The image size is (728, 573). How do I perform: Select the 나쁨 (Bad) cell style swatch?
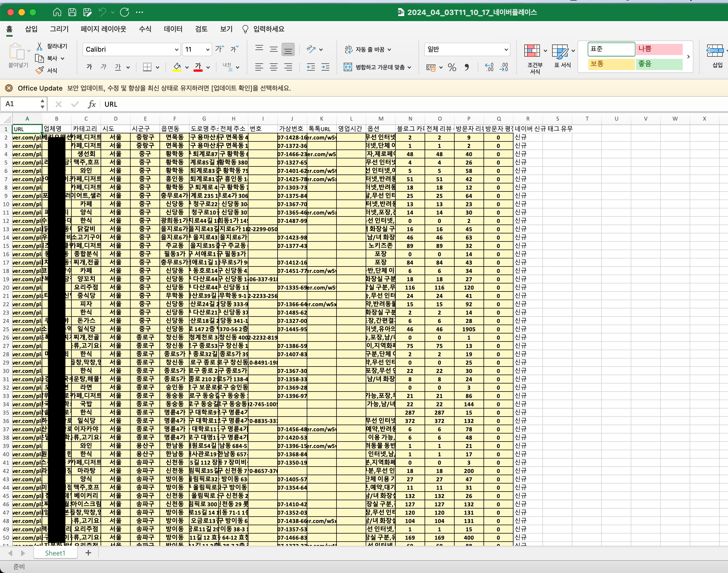660,49
